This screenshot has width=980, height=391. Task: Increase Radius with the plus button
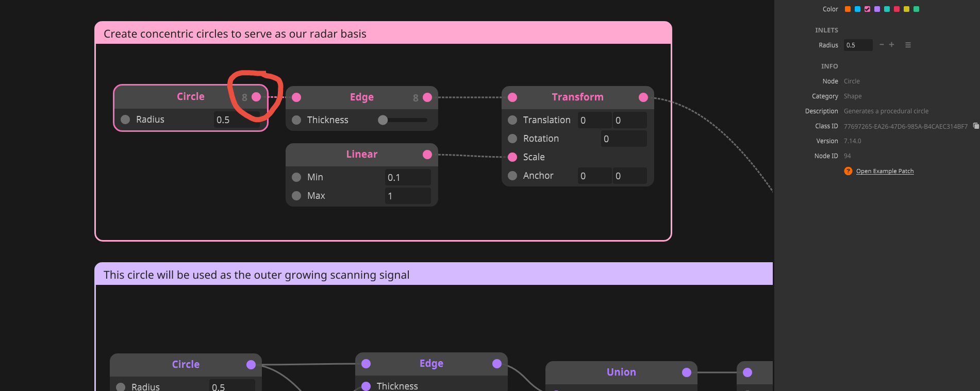(891, 45)
